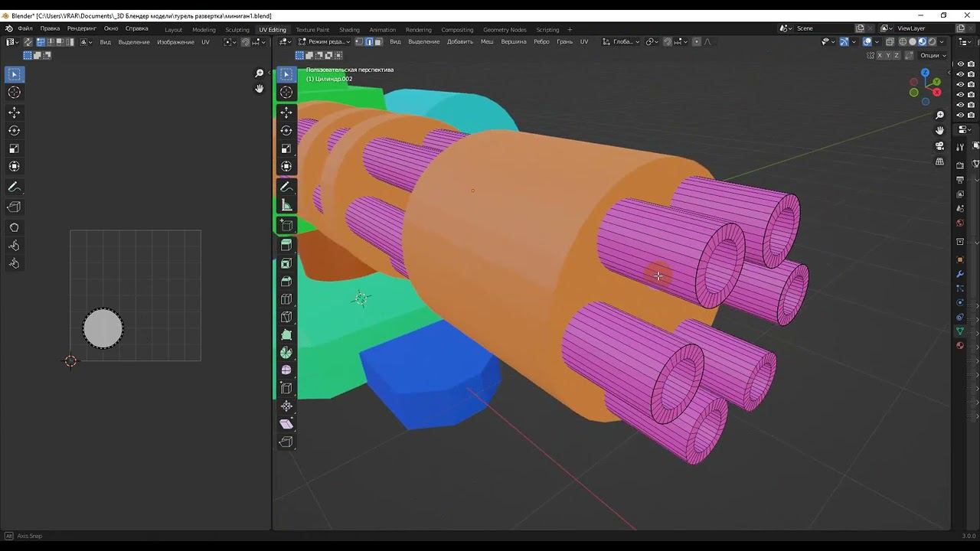This screenshot has width=980, height=551.
Task: Enable face select mode in the 3D viewport
Action: 378,42
